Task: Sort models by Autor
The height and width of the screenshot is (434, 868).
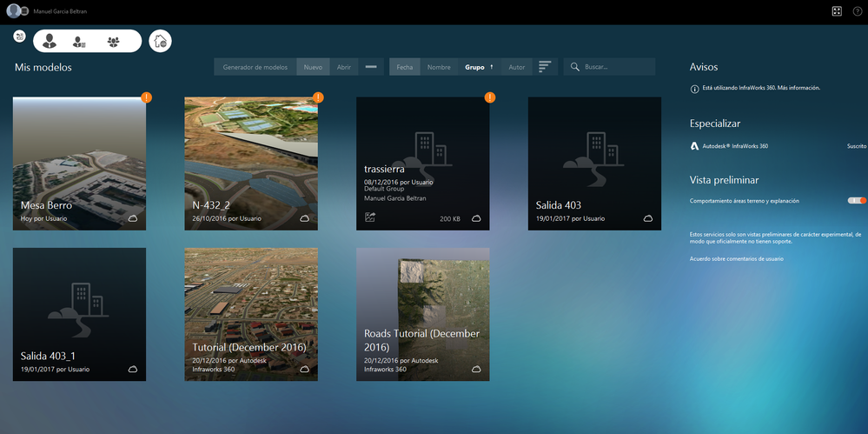Action: tap(517, 67)
